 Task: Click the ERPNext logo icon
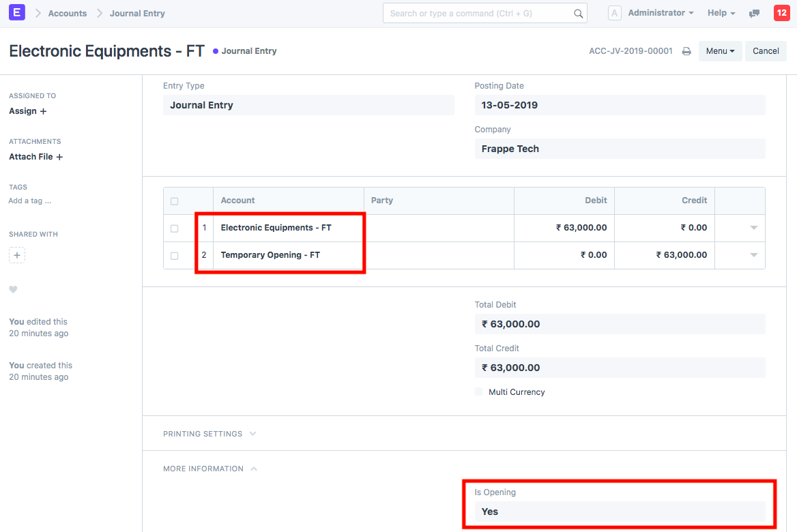point(16,12)
